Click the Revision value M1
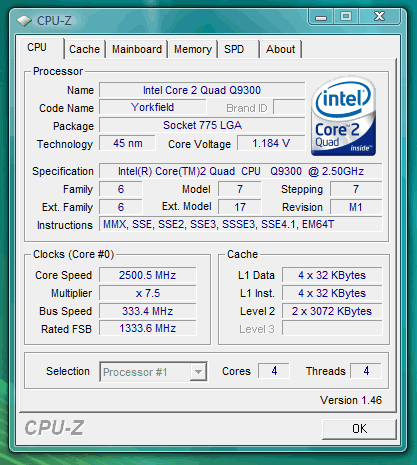The width and height of the screenshot is (417, 465). (356, 207)
